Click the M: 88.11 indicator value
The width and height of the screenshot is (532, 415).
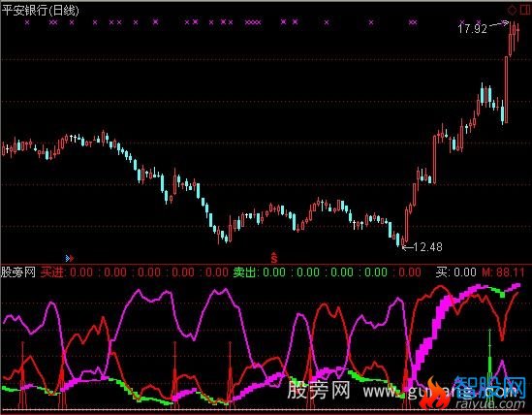pyautogui.click(x=503, y=272)
